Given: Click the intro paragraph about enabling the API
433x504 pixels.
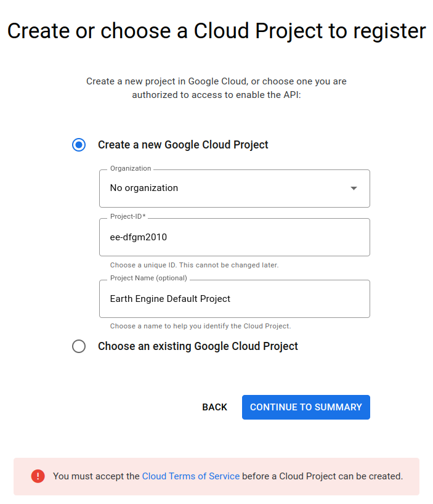Looking at the screenshot, I should pyautogui.click(x=216, y=88).
